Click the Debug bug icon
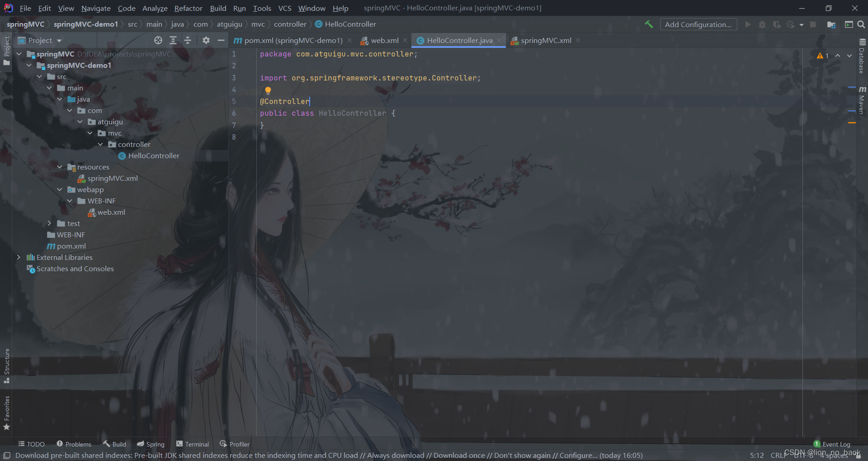The image size is (868, 461). click(762, 24)
